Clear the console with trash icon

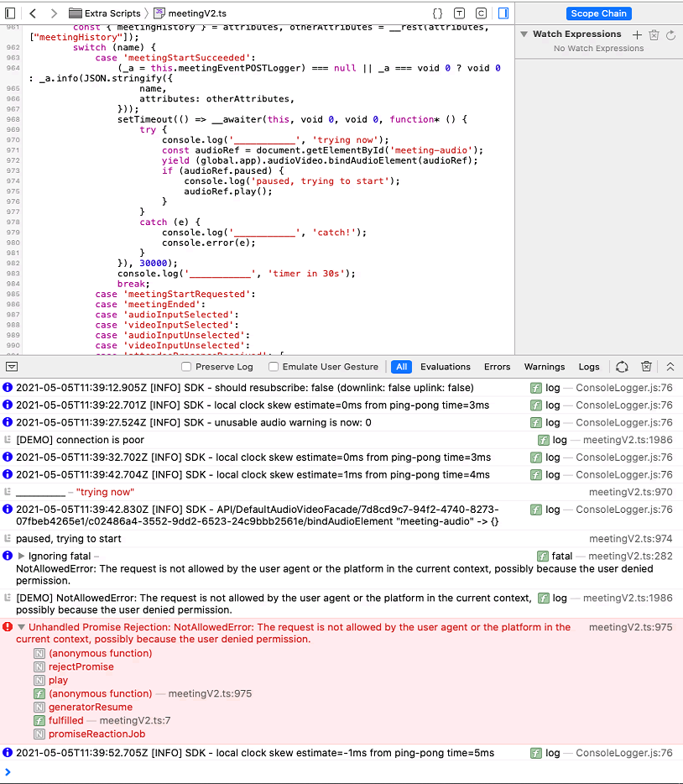click(x=646, y=367)
